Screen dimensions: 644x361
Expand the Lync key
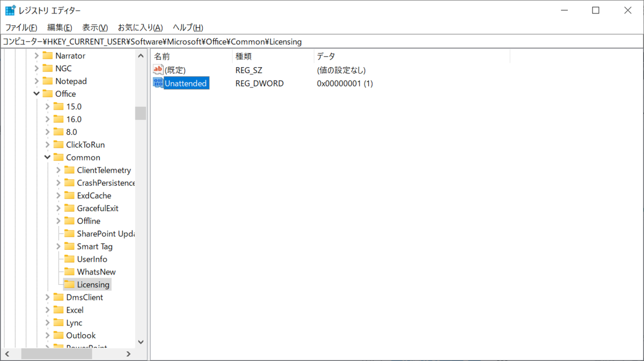47,323
